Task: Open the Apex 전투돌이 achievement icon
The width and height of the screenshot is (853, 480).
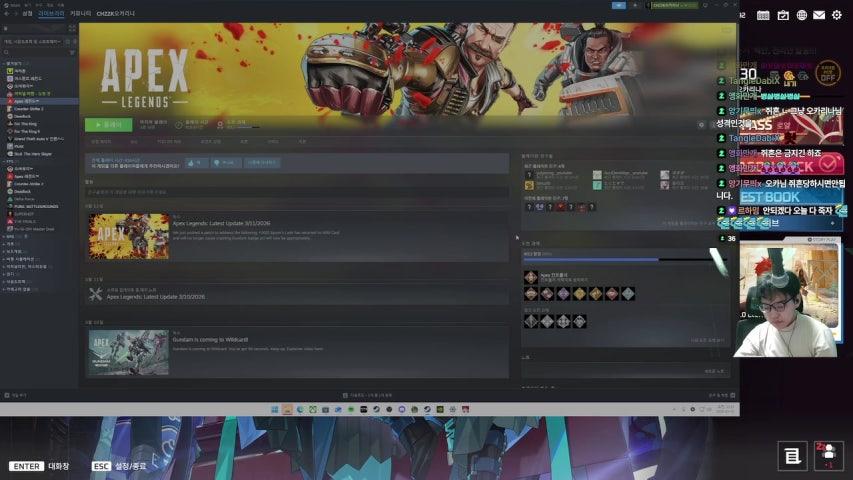Action: [531, 277]
